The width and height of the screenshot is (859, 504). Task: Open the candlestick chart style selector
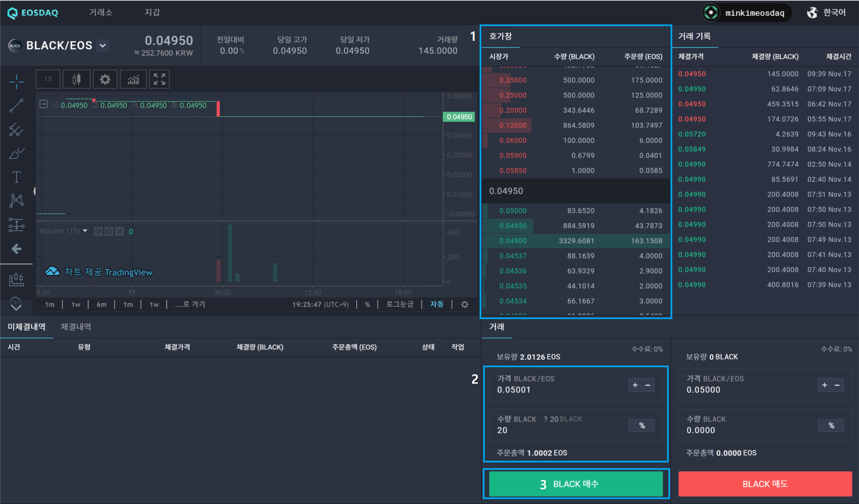pos(76,79)
